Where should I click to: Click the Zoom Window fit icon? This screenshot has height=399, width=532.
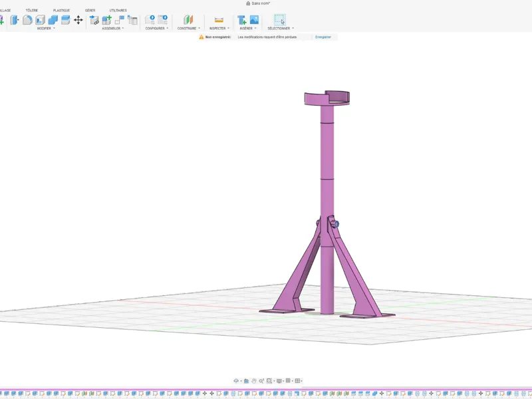coord(269,381)
